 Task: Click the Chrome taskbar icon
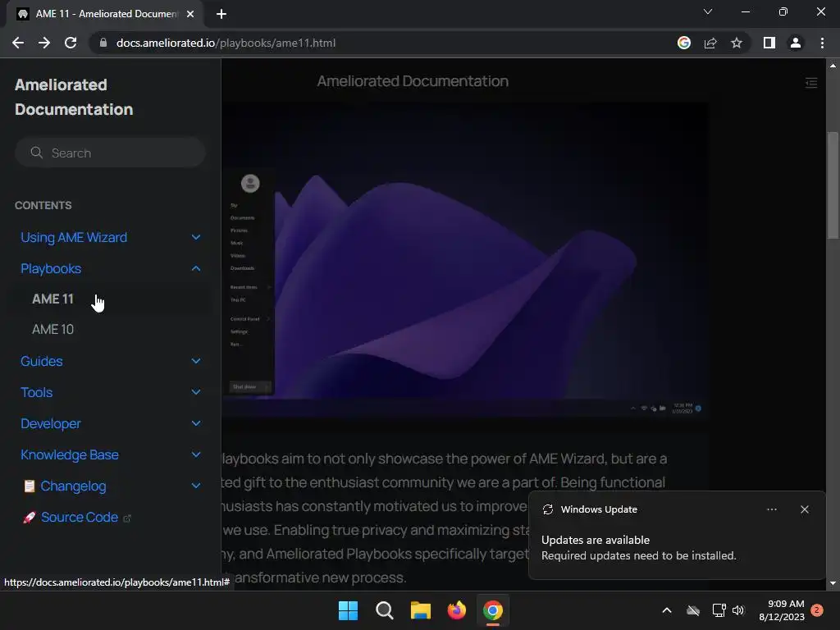tap(493, 610)
